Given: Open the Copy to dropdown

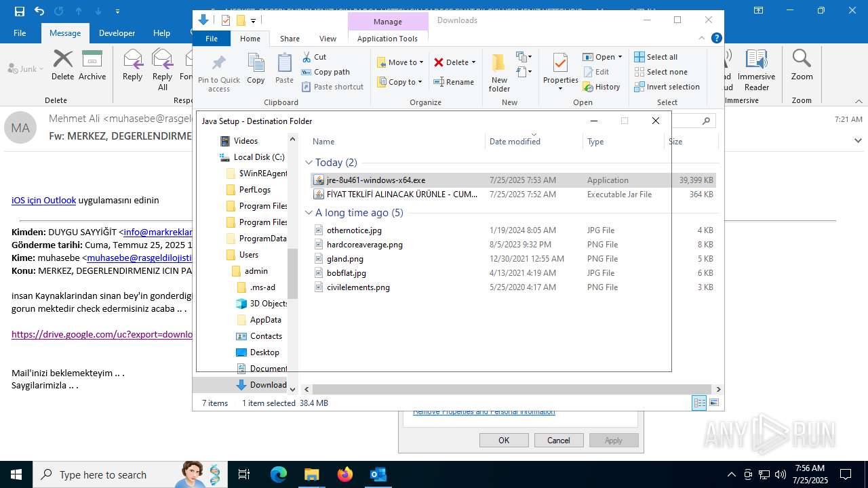Looking at the screenshot, I should click(x=399, y=82).
